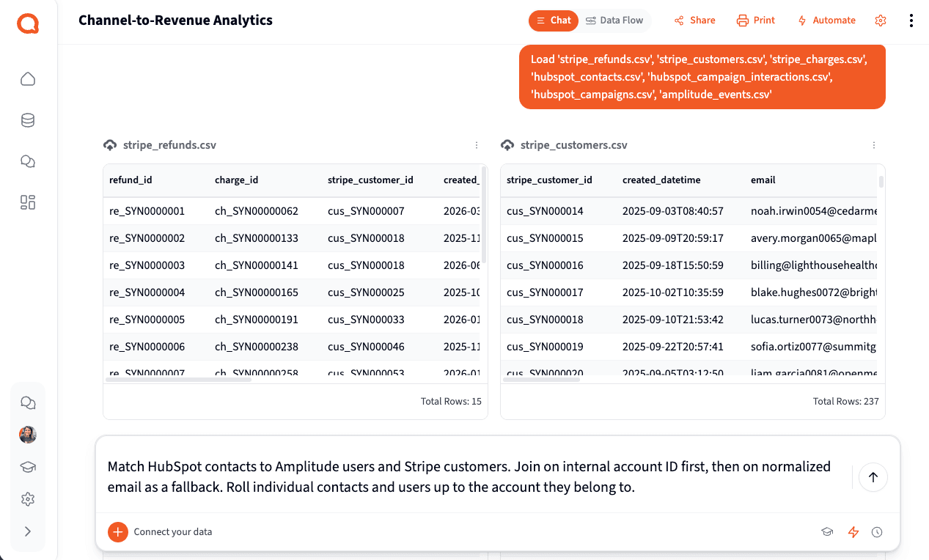Click the charge_id column header

236,180
